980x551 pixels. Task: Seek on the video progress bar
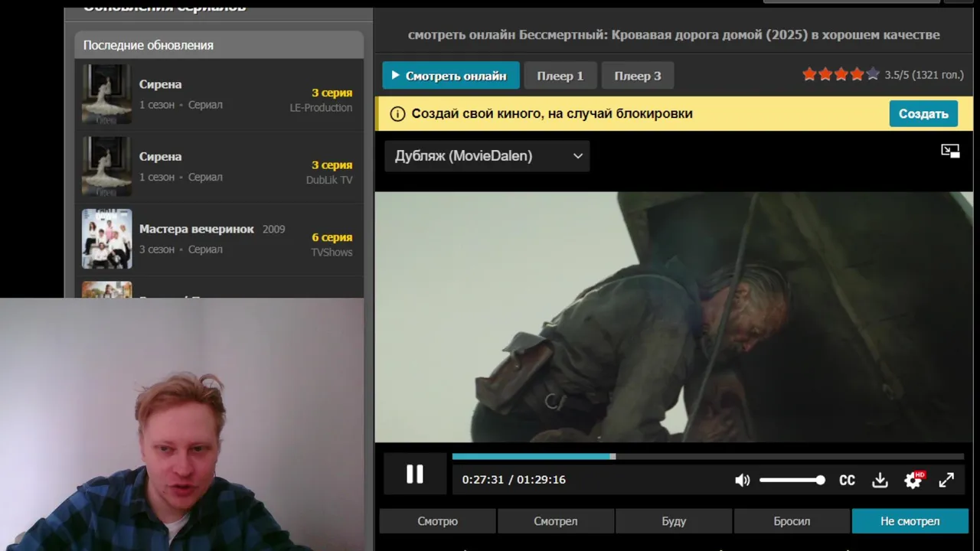tap(707, 457)
